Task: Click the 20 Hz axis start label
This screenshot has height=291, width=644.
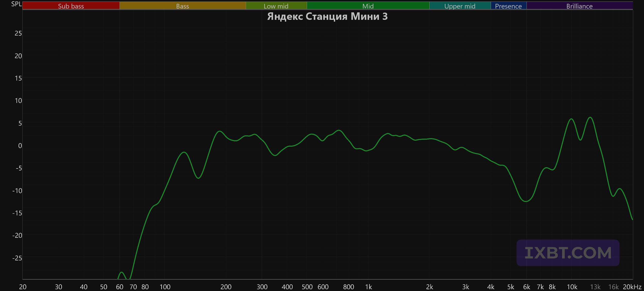Action: [23, 287]
